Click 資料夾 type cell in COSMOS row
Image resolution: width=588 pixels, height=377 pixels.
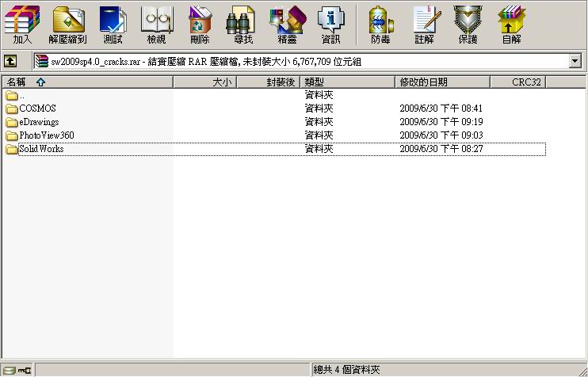click(319, 109)
